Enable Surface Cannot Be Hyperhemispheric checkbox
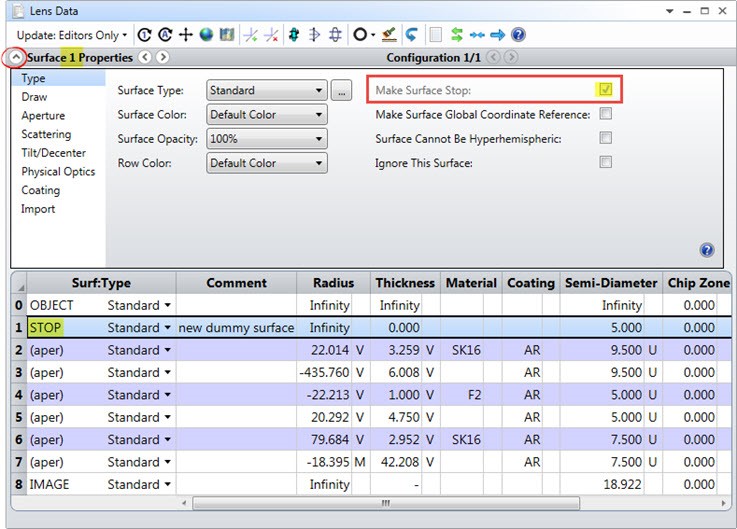This screenshot has width=737, height=529. point(605,138)
